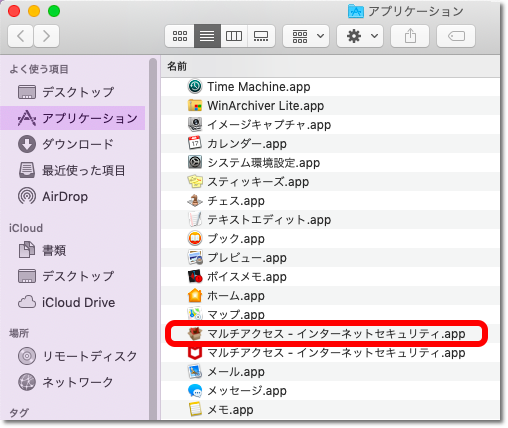
Task: Switch to gallery view
Action: (x=261, y=36)
